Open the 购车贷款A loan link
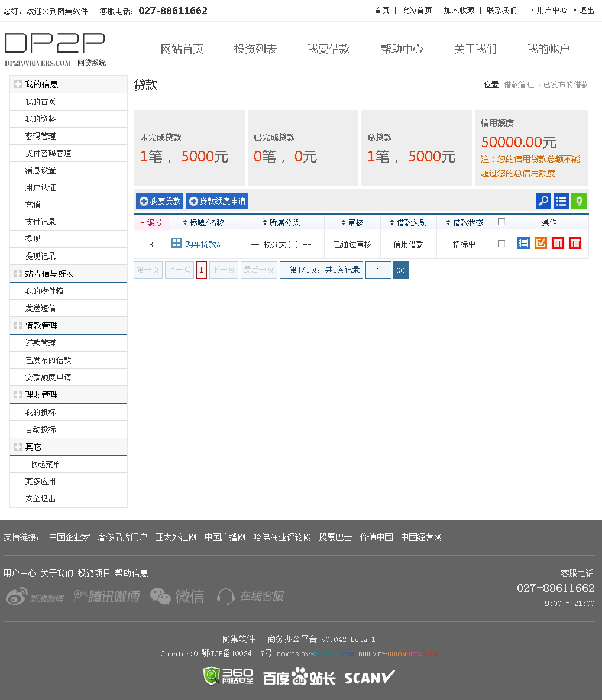The image size is (602, 700). [x=203, y=244]
